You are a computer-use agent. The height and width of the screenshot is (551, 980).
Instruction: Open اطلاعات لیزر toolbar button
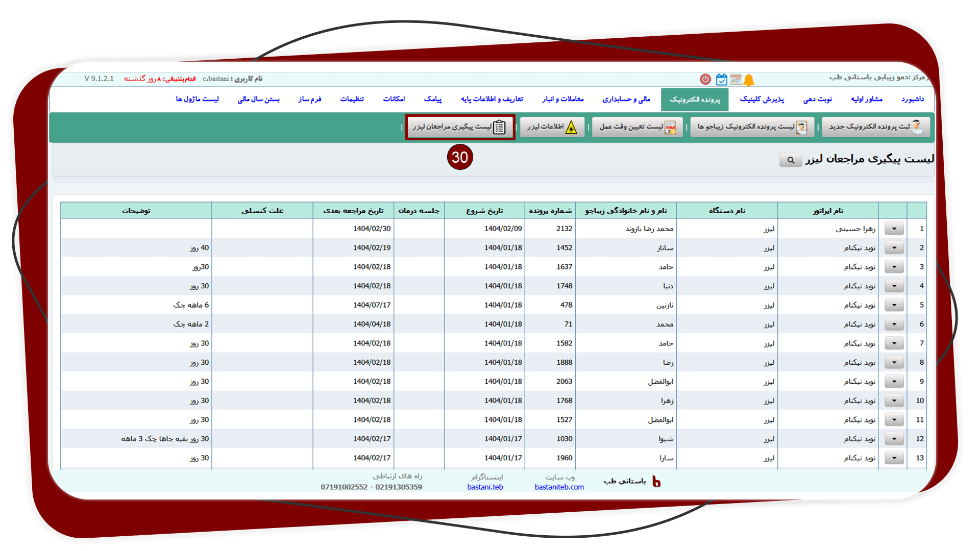pos(552,127)
